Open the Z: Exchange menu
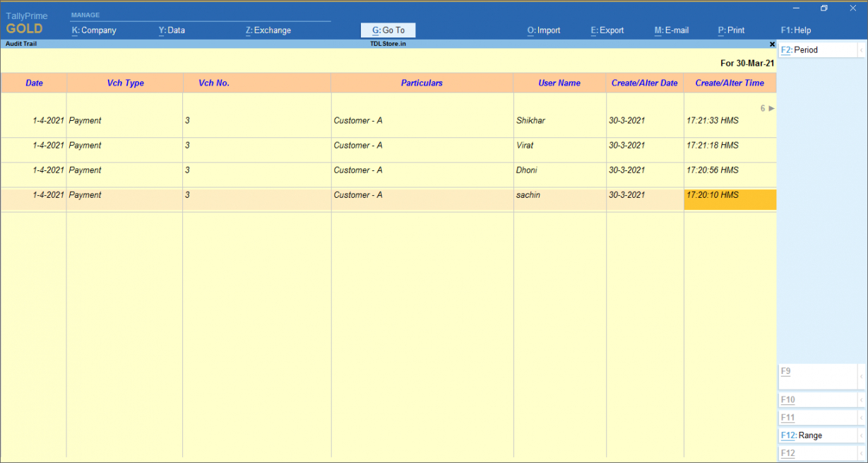The height and width of the screenshot is (463, 868). [268, 30]
